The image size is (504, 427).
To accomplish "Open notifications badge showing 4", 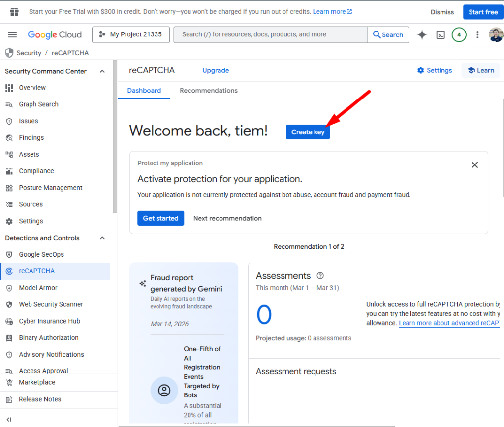I will [459, 35].
